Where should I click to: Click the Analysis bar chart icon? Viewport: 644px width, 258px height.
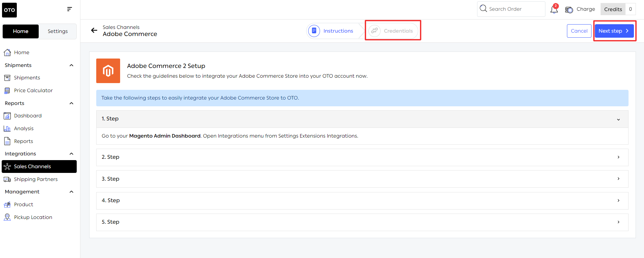[7, 128]
